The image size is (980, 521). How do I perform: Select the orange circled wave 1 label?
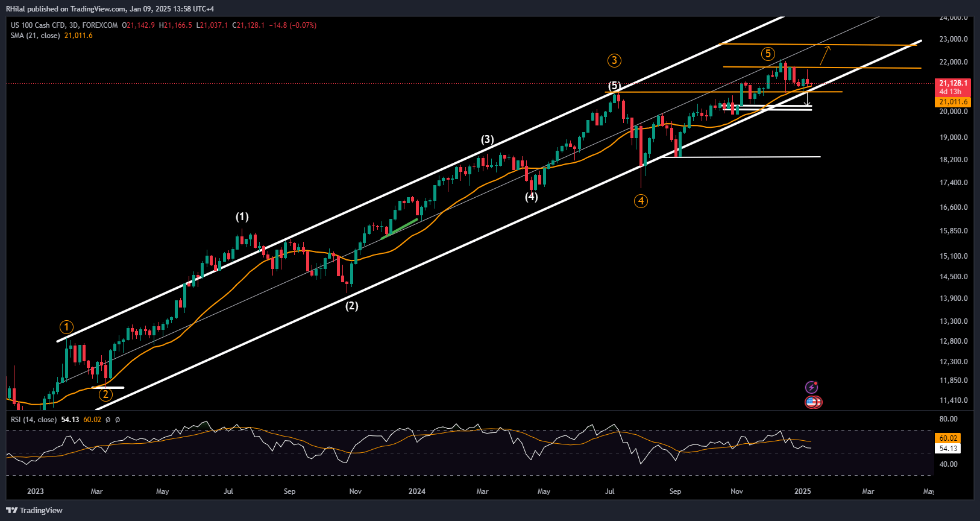point(66,327)
